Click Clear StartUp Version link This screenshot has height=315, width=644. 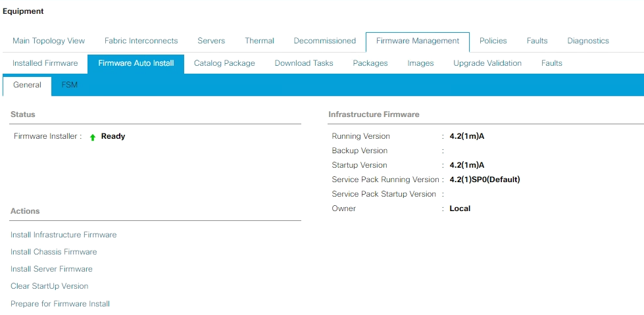coord(49,286)
